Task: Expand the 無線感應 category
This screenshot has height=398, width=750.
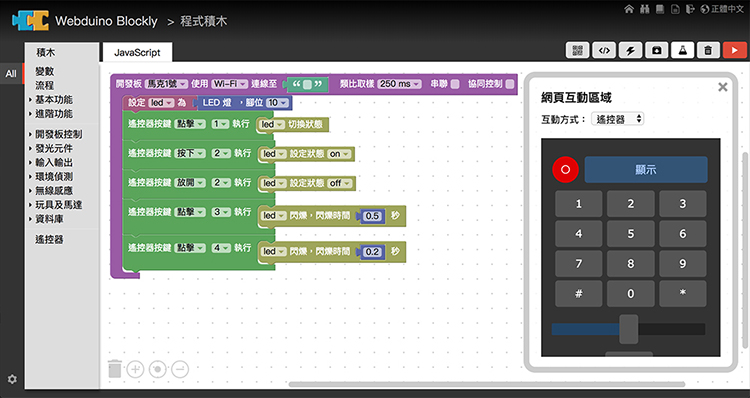Action: point(54,190)
